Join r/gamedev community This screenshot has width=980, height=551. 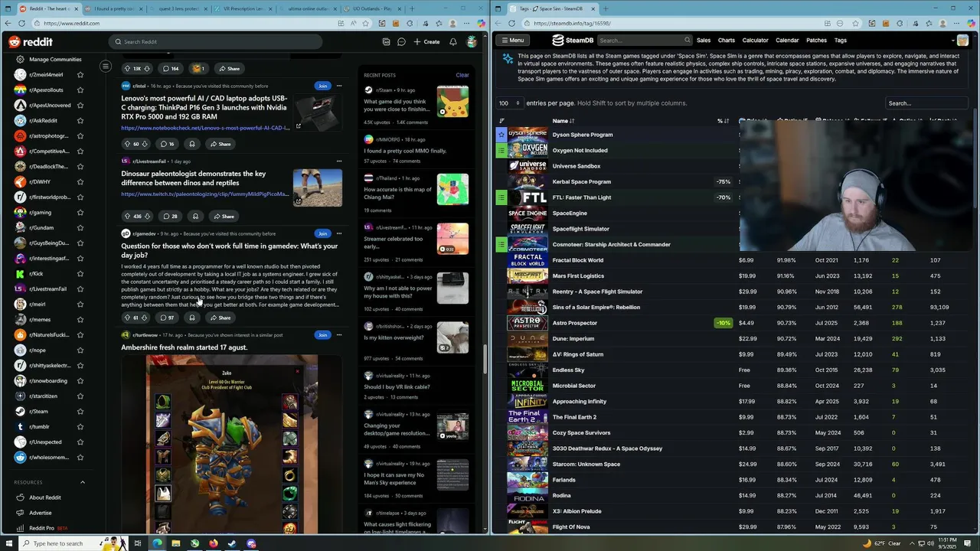323,233
